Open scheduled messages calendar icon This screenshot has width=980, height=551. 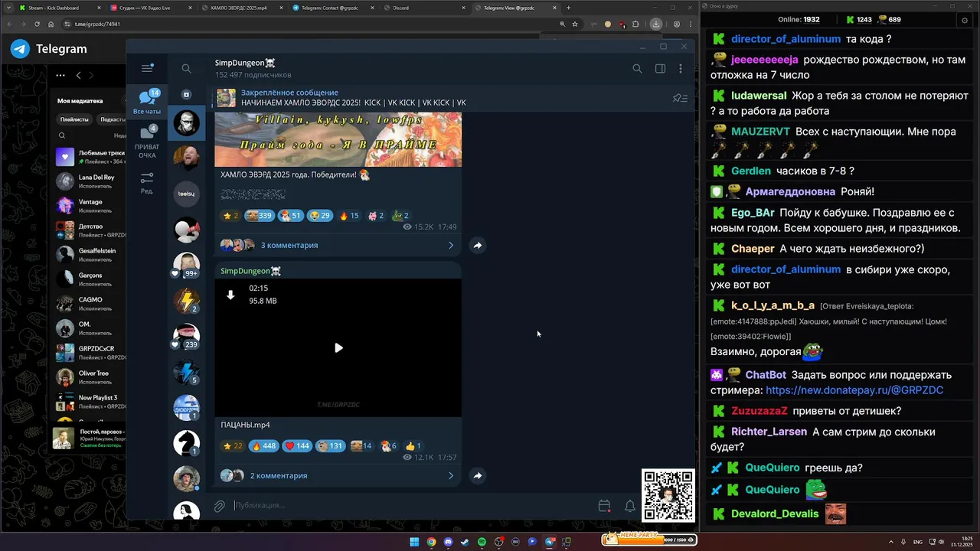604,506
